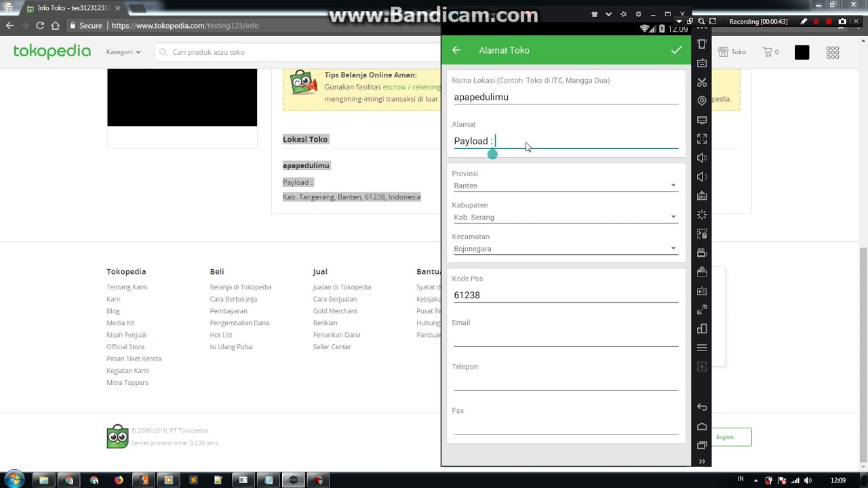Click the emulator video recorder icon

(x=702, y=253)
